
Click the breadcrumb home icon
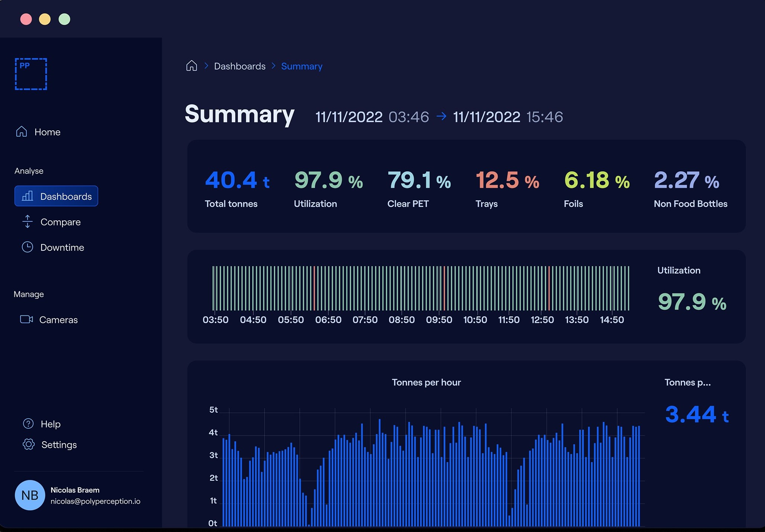point(191,66)
